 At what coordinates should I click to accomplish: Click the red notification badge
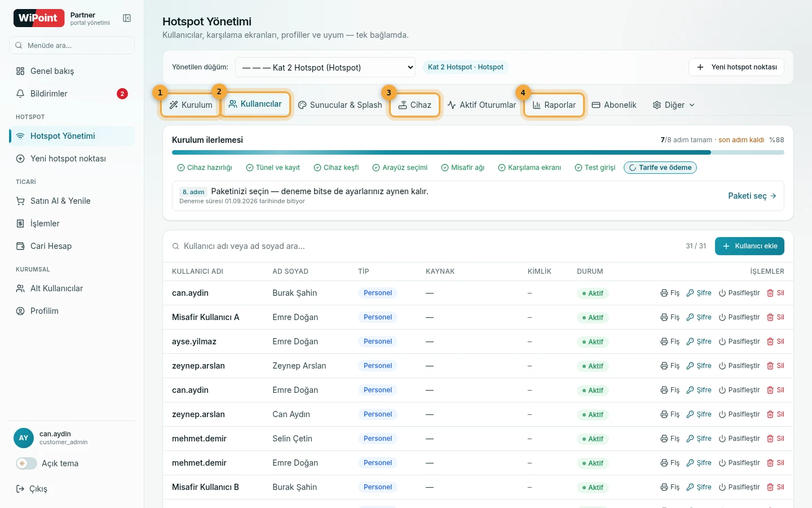click(122, 94)
